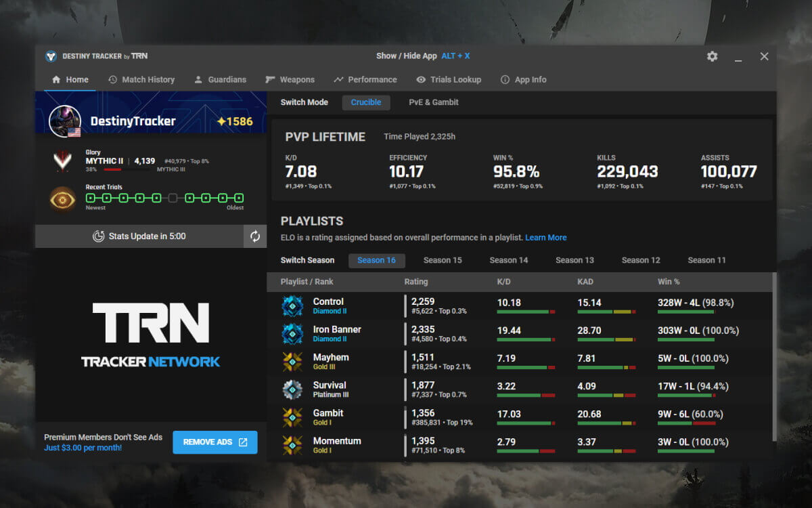Click the gray Recent Trials match marker
The height and width of the screenshot is (508, 812).
point(173,198)
